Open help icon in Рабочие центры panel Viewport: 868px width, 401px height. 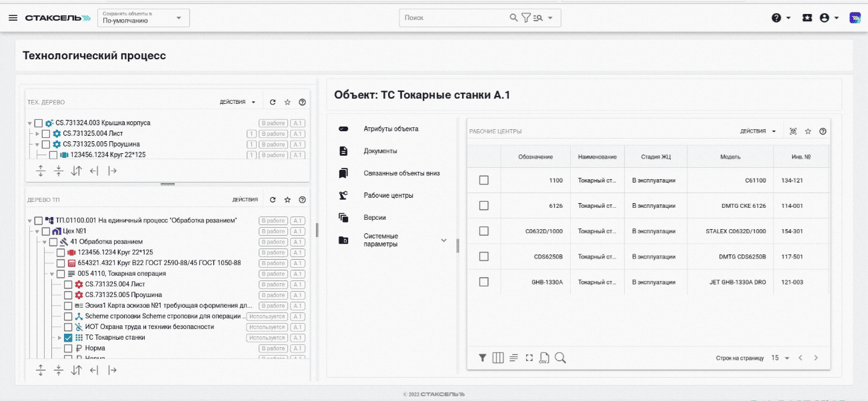pyautogui.click(x=823, y=132)
